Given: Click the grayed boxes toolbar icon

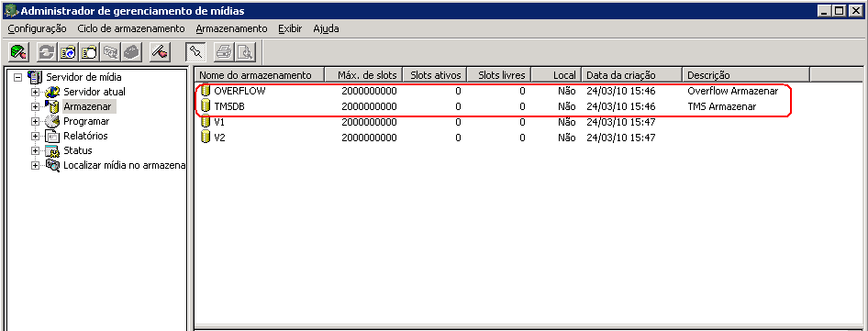Looking at the screenshot, I should [x=110, y=52].
